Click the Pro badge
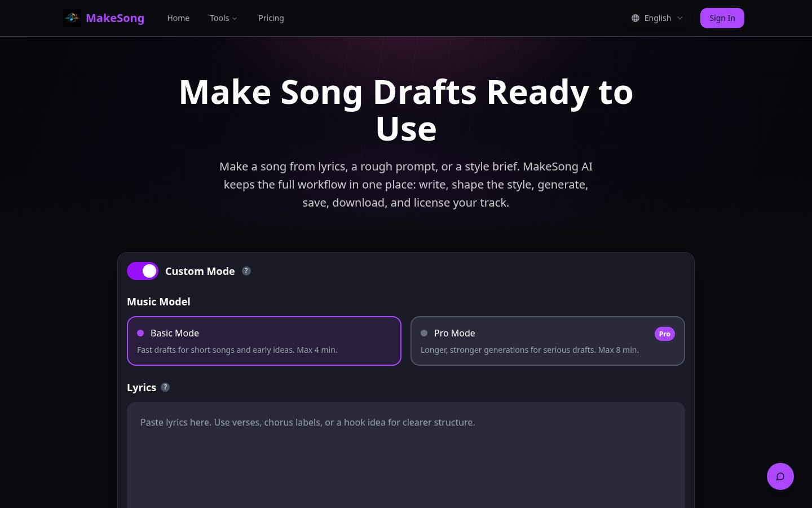The width and height of the screenshot is (812, 508). [665, 334]
